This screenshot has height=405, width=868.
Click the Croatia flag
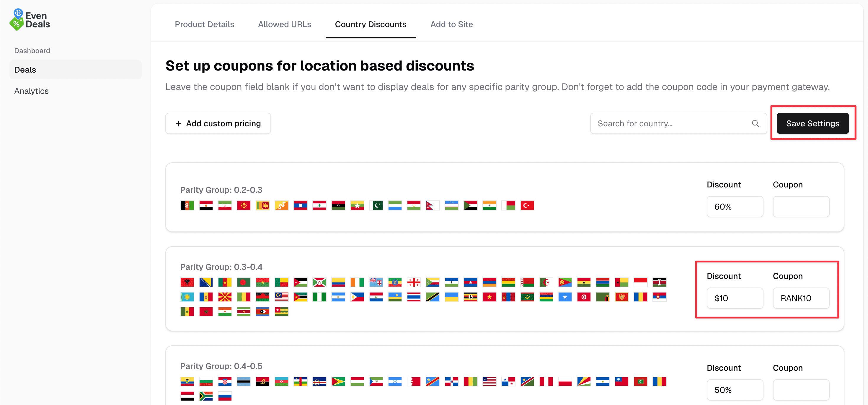[225, 381]
